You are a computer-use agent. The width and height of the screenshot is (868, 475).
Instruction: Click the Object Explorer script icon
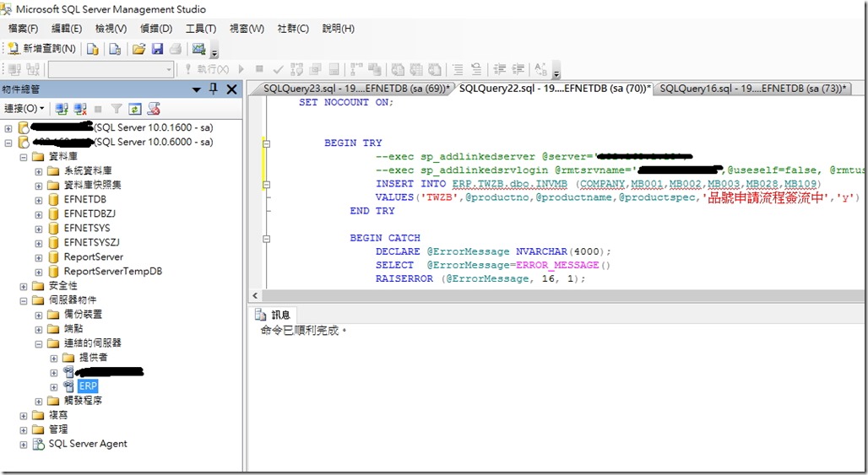(154, 109)
